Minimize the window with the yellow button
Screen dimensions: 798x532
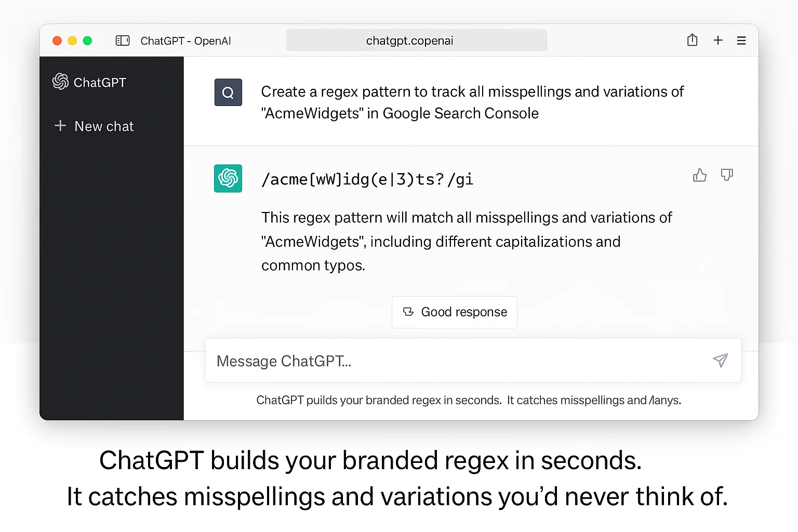tap(72, 40)
